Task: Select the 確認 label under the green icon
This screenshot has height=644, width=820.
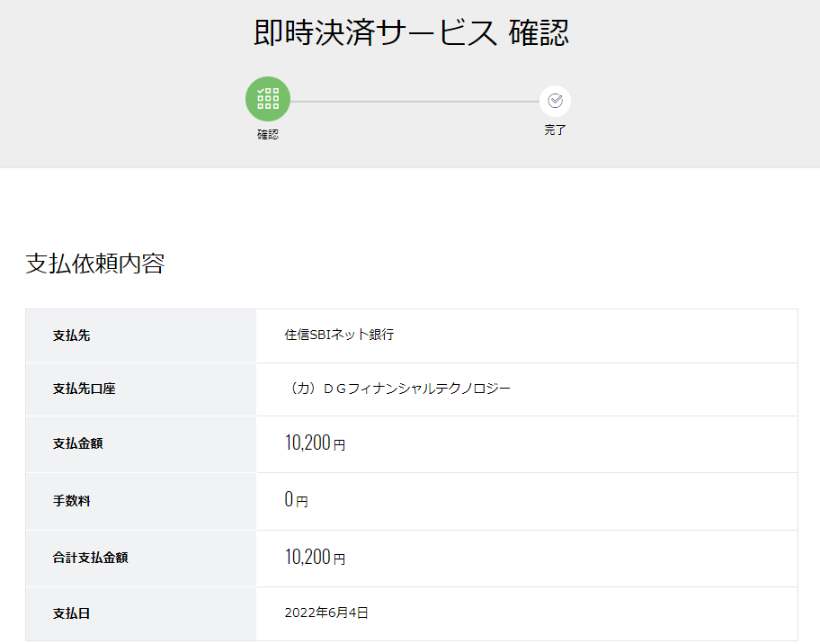Action: coord(268,134)
